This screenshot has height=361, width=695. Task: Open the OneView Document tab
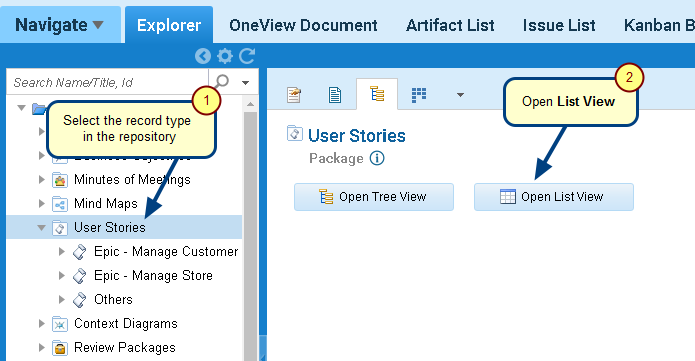(x=303, y=25)
